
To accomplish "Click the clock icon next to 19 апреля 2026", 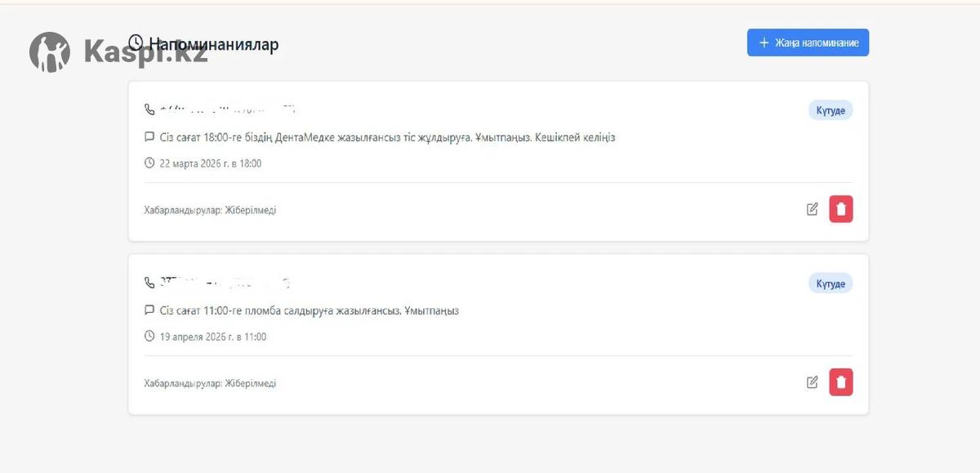I will pyautogui.click(x=149, y=337).
